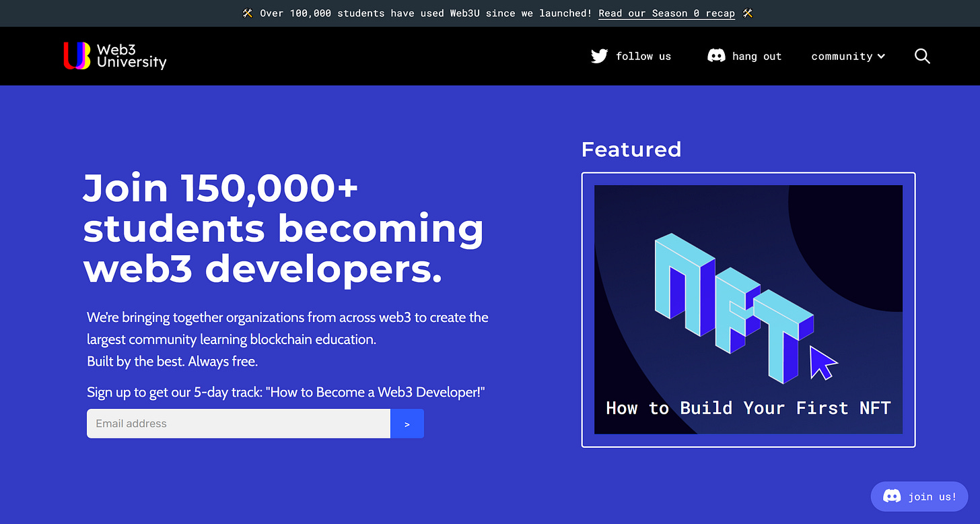Viewport: 980px width, 524px height.
Task: Expand the community dropdown chevron
Action: [881, 57]
